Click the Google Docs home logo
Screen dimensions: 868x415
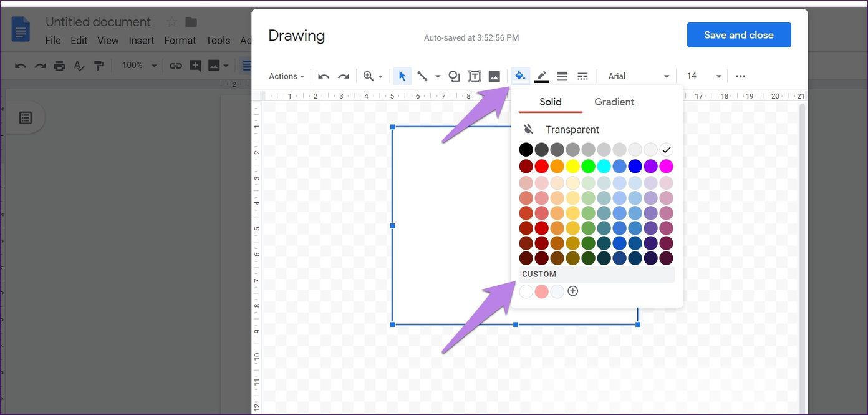click(21, 30)
